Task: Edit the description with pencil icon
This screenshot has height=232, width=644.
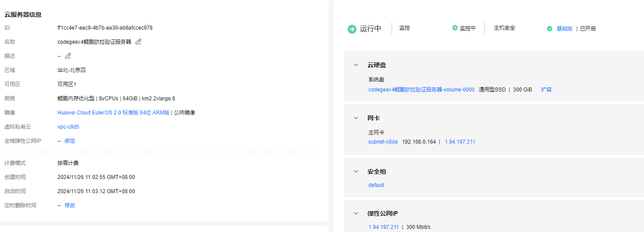Action: coord(68,56)
